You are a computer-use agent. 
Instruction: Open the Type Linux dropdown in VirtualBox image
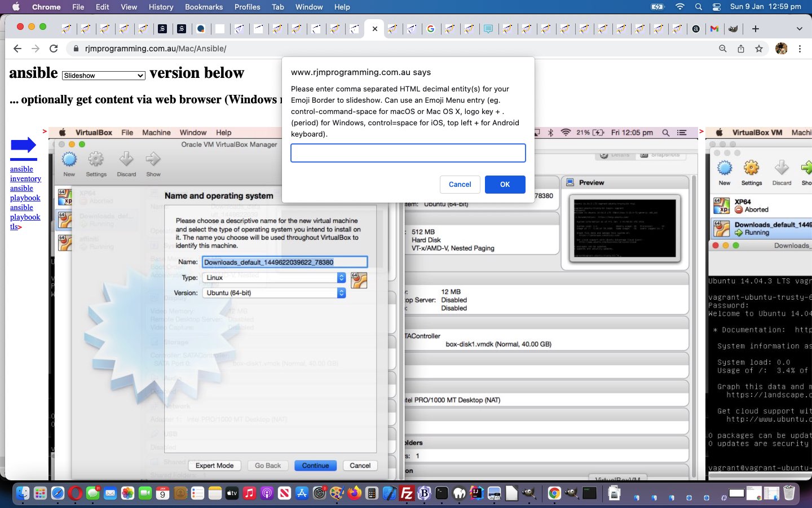coord(274,278)
